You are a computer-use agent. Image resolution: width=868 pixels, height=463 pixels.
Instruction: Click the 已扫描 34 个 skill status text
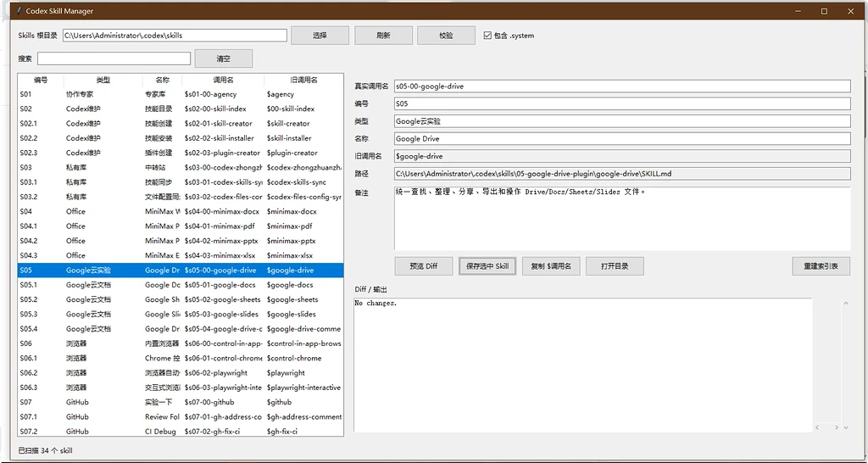[x=46, y=450]
